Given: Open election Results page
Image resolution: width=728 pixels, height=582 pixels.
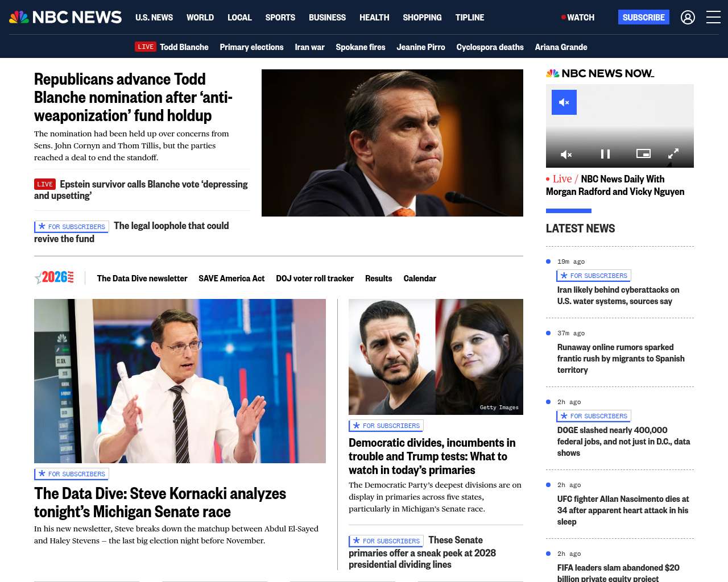Looking at the screenshot, I should [379, 278].
